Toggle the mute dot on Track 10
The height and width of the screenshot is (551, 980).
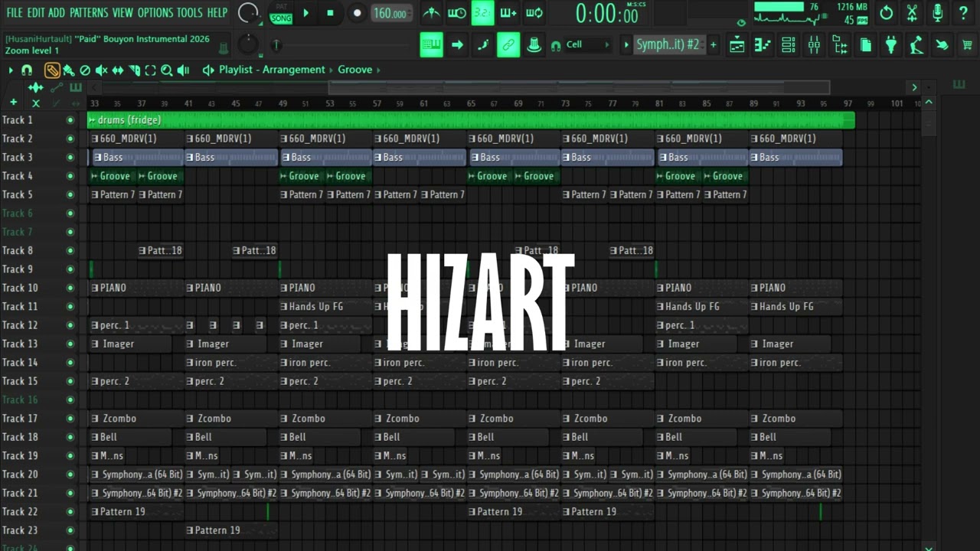coord(70,288)
